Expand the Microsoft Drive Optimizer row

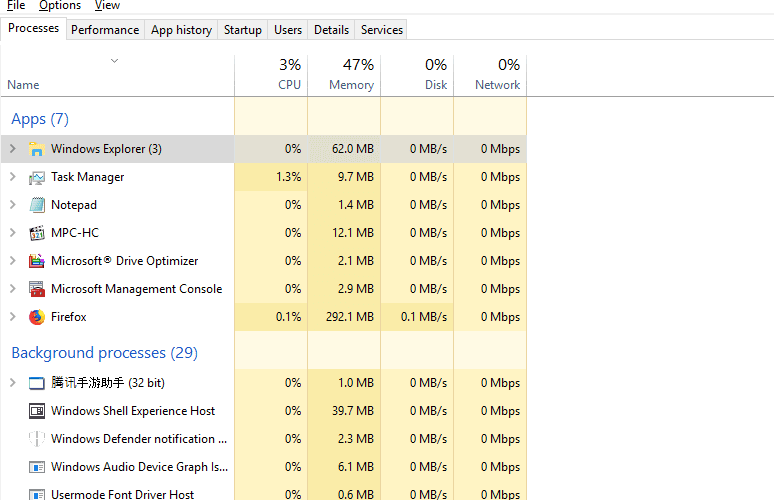(13, 261)
